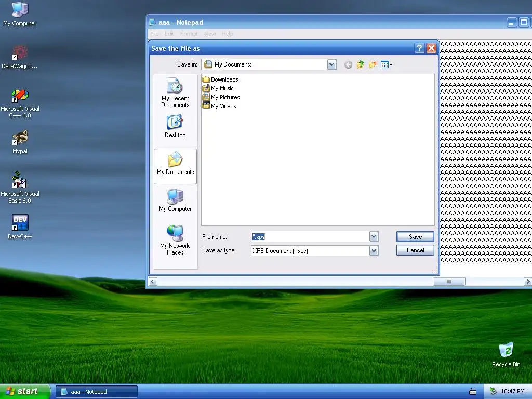Click the Windows start button
Viewport: 532px width, 399px height.
[25, 392]
